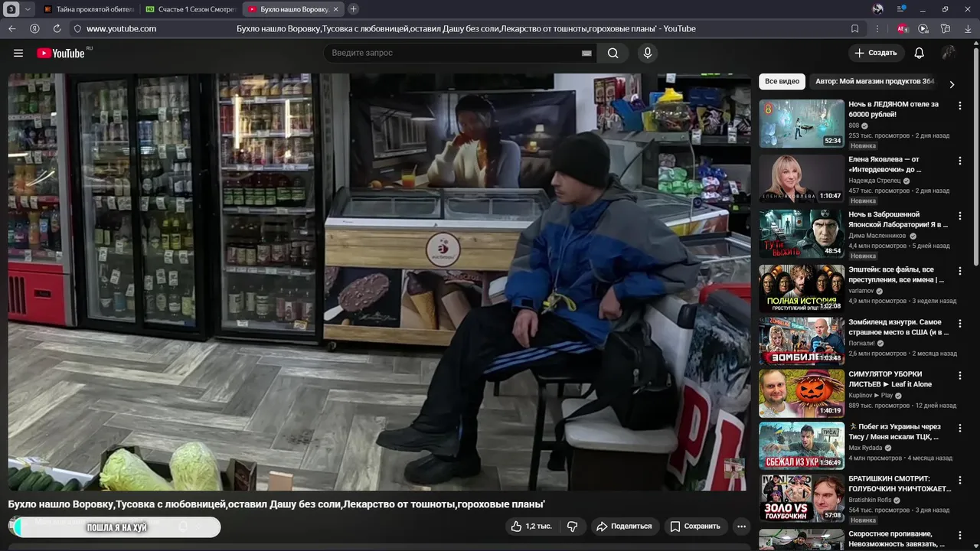980x551 pixels.
Task: Bookmark this page in the address bar
Action: pyautogui.click(x=855, y=28)
